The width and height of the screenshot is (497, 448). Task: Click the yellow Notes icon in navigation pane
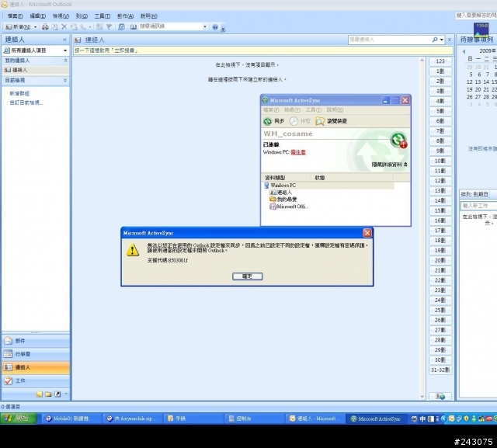(x=40, y=394)
